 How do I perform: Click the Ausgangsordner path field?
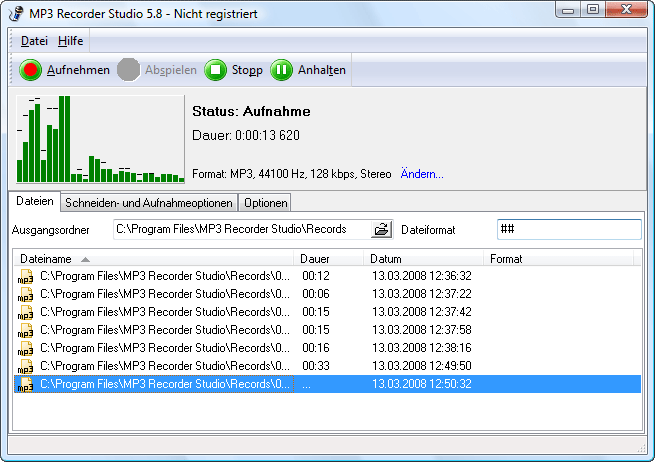click(x=242, y=229)
